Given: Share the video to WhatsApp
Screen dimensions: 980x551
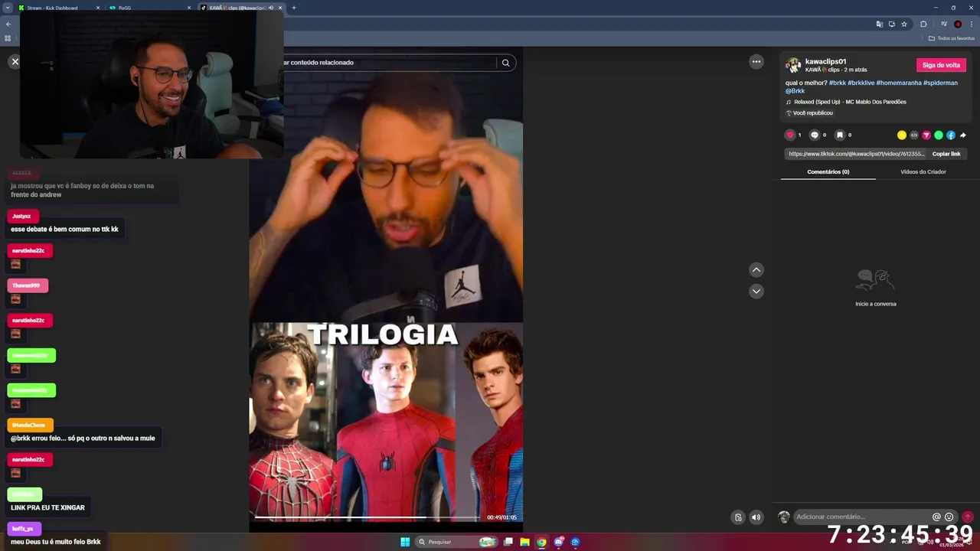Looking at the screenshot, I should coord(939,135).
